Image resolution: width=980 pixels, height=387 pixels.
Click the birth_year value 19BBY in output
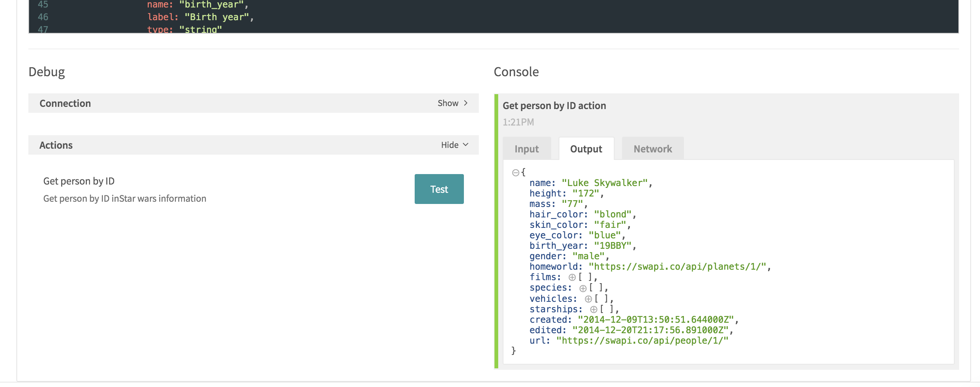tap(612, 246)
